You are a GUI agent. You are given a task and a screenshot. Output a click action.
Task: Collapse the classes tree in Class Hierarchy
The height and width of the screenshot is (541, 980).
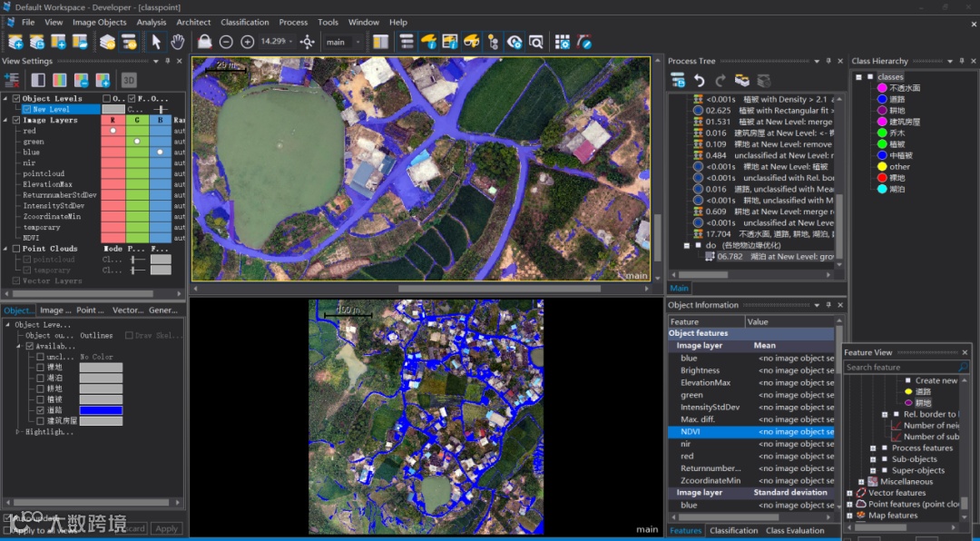[x=858, y=77]
